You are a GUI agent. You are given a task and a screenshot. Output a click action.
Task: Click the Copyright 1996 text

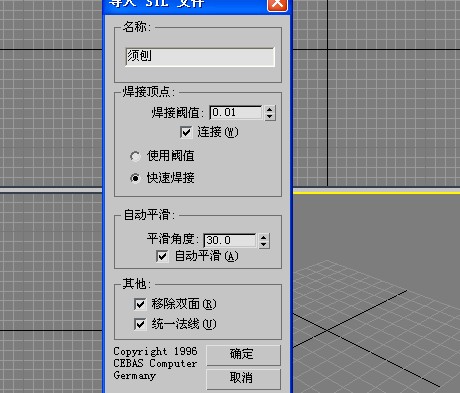155,351
